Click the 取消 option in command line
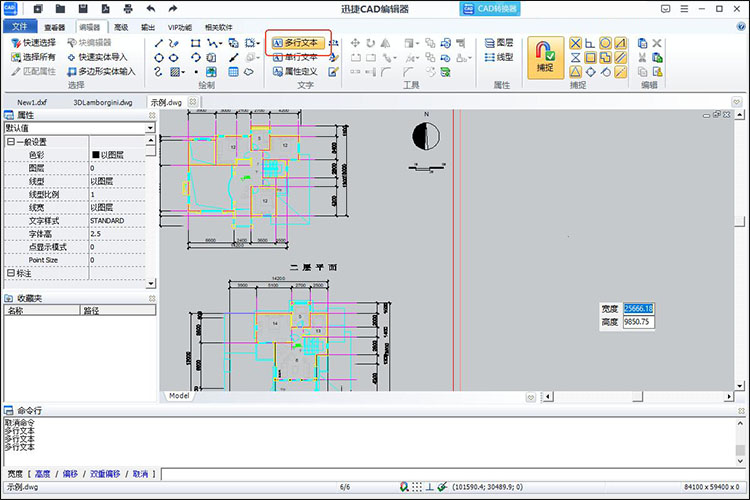750x500 pixels. click(140, 474)
